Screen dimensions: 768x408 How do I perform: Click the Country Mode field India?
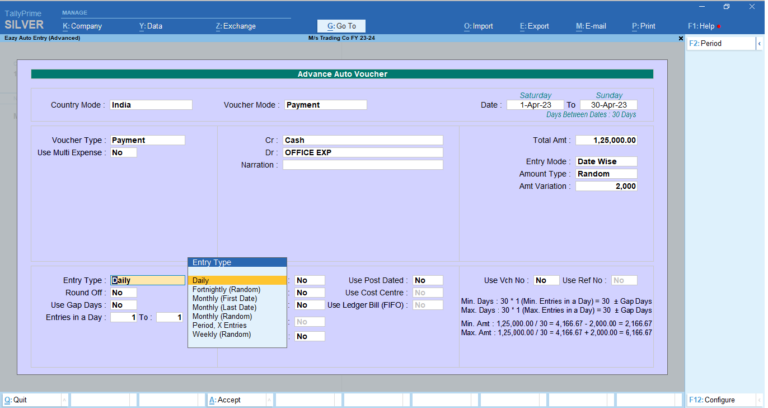(151, 105)
